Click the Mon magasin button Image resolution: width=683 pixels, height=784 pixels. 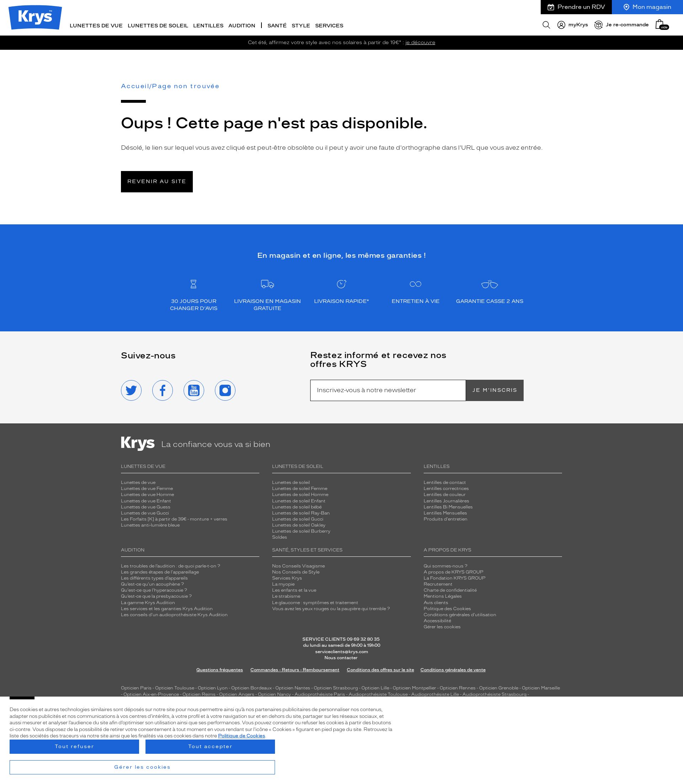click(647, 7)
